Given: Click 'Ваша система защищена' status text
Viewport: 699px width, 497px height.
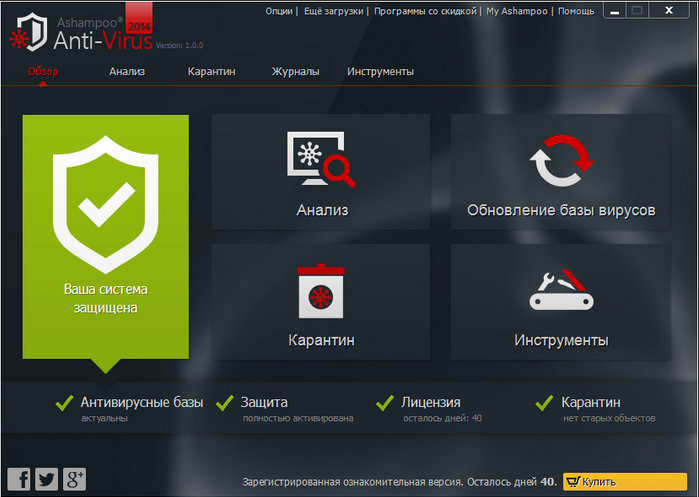Looking at the screenshot, I should click(106, 299).
